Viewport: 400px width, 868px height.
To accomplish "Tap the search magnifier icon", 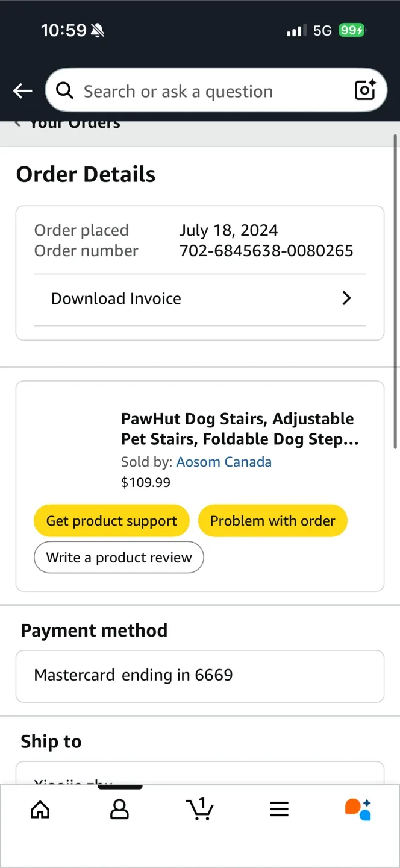I will click(64, 90).
